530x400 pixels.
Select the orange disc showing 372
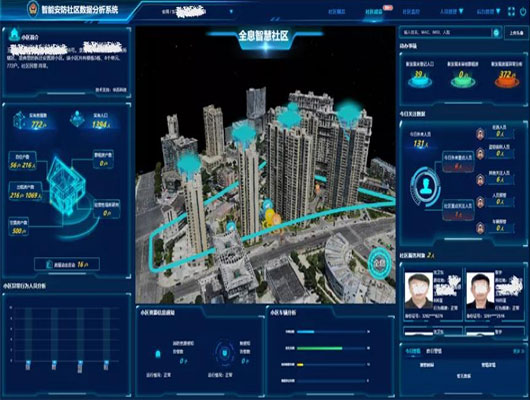(506, 79)
